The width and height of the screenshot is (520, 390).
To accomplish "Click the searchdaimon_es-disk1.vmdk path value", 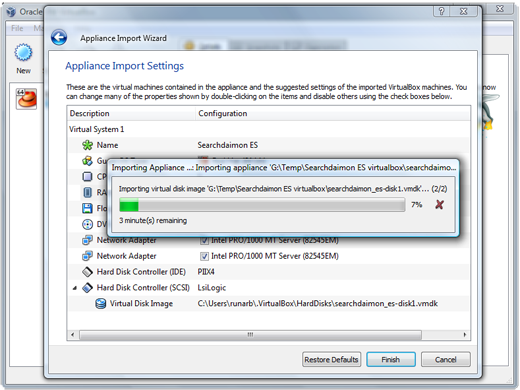I will 317,304.
